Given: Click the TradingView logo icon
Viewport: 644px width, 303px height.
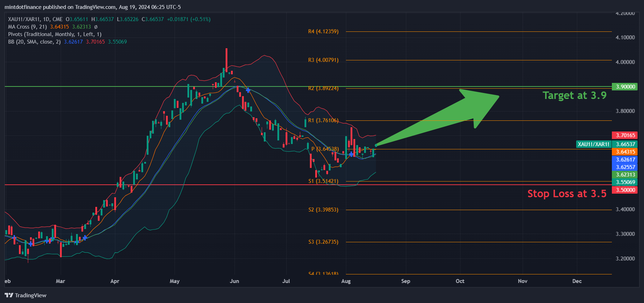Looking at the screenshot, I should pyautogui.click(x=9, y=295).
